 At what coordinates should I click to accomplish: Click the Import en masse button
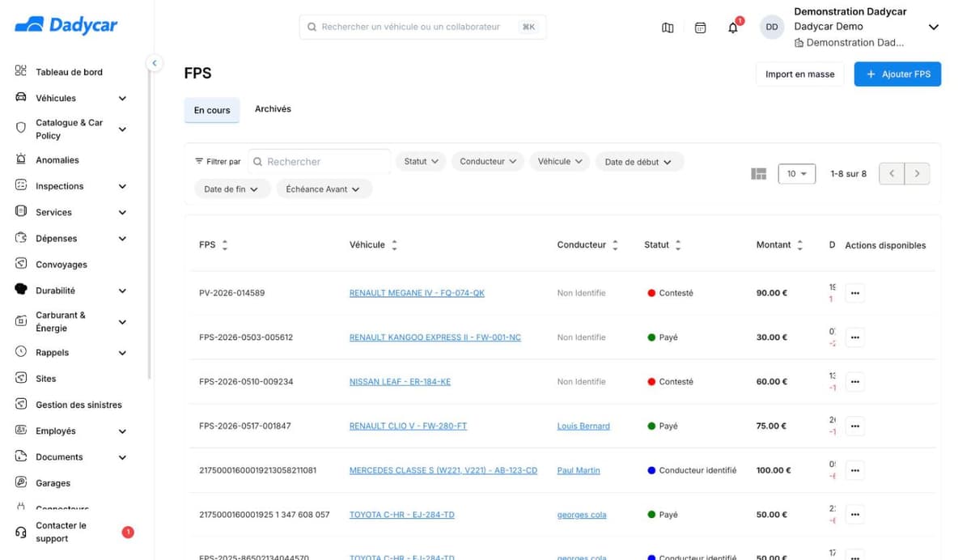point(799,74)
